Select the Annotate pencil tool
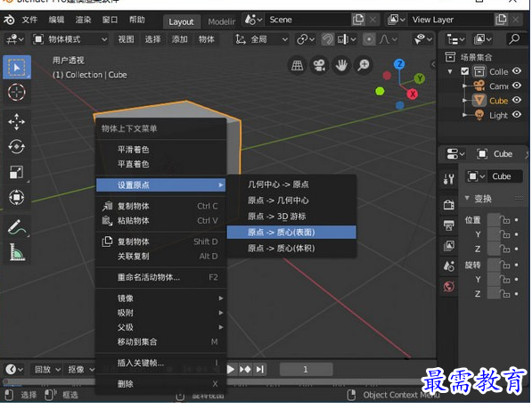The width and height of the screenshot is (532, 409). coord(17,227)
